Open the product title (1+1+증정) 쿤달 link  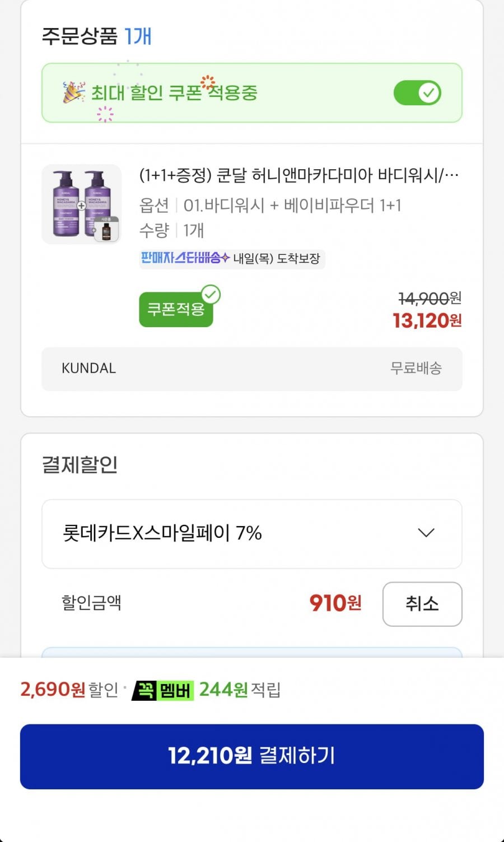tap(299, 175)
